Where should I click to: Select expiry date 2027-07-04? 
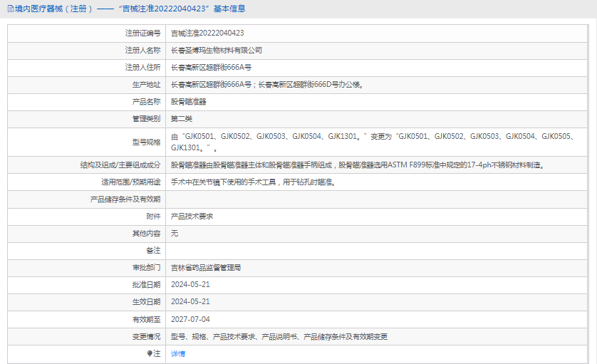click(190, 319)
